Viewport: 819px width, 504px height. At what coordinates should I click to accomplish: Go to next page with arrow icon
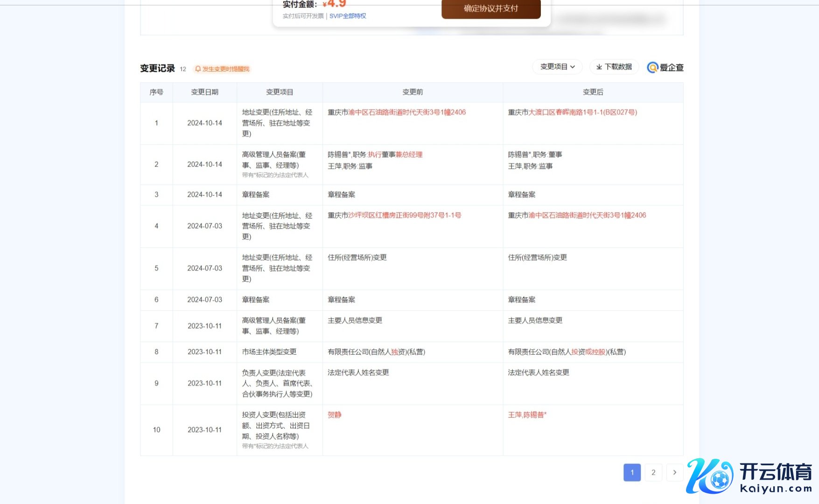point(674,472)
